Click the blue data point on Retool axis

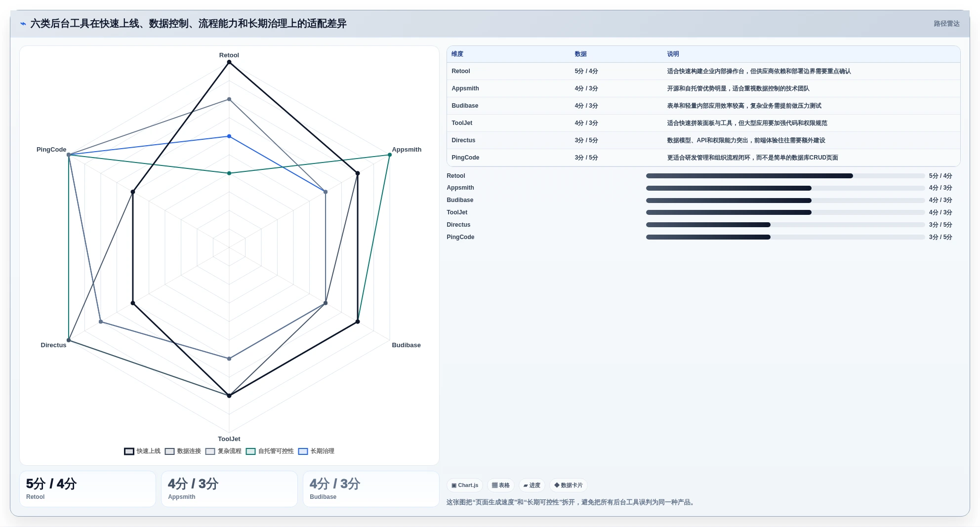229,136
